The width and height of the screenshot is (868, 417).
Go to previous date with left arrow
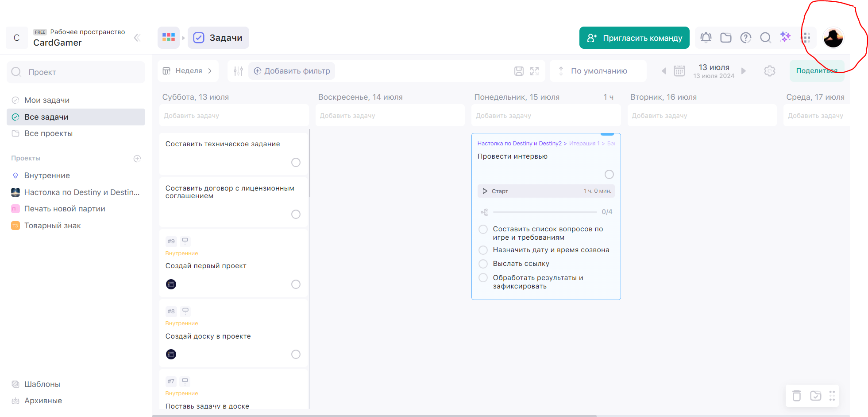664,71
